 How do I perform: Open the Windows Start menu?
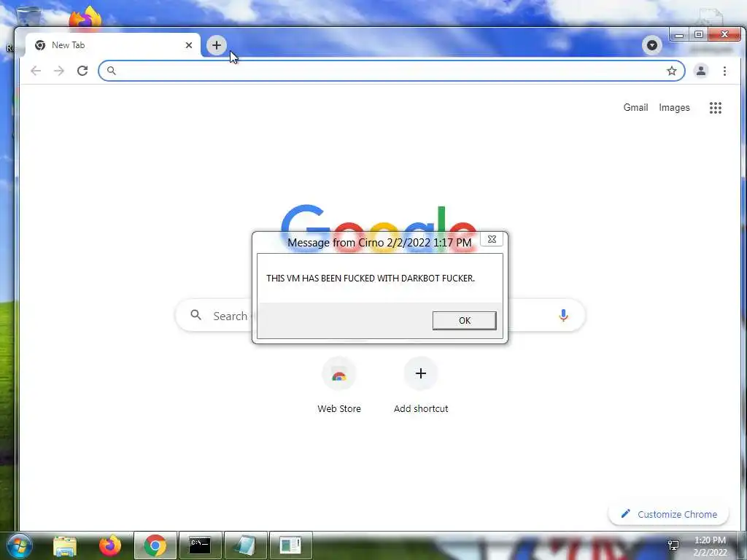(x=20, y=545)
